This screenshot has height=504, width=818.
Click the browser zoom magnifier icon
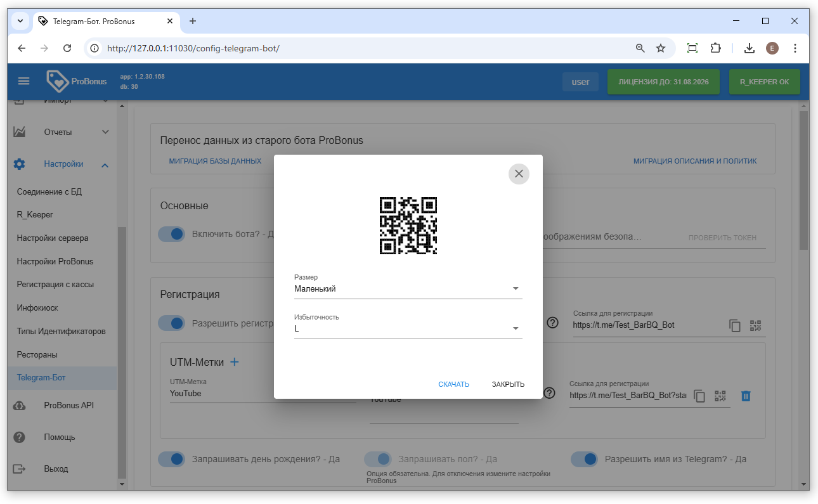click(x=640, y=48)
